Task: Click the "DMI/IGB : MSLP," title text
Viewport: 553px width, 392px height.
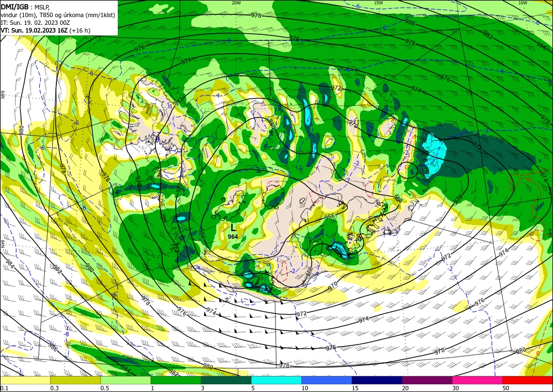Action: pyautogui.click(x=25, y=7)
